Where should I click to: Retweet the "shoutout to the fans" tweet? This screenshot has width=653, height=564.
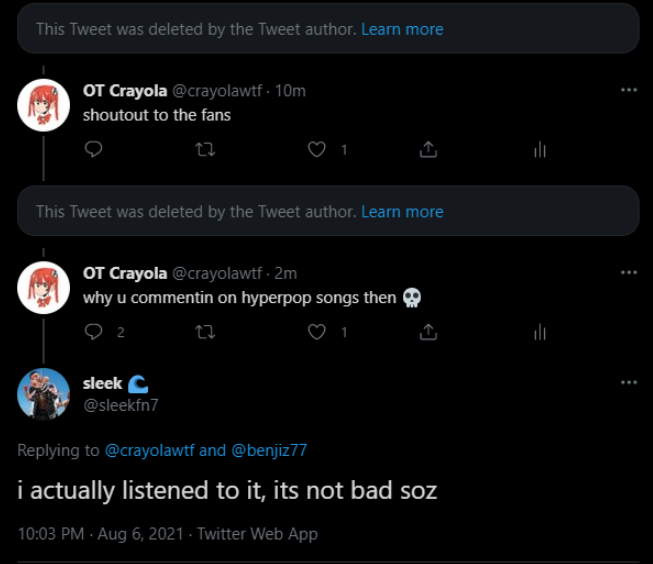point(205,149)
